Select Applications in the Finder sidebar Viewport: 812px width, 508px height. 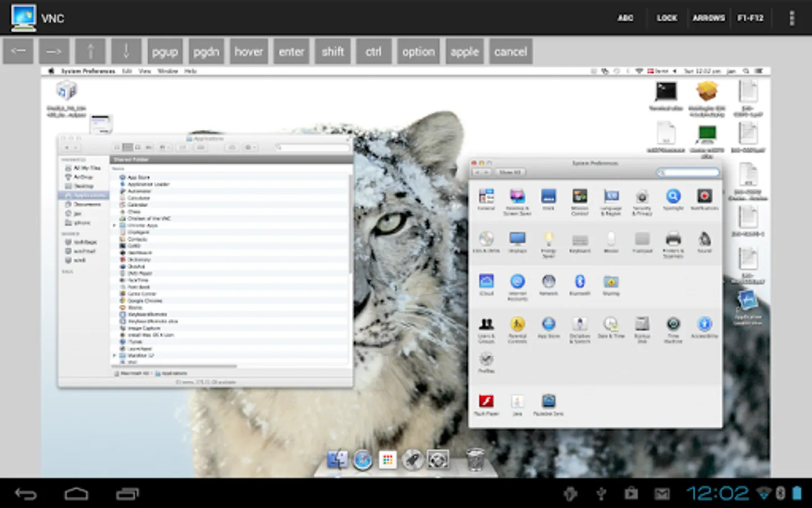pos(85,195)
